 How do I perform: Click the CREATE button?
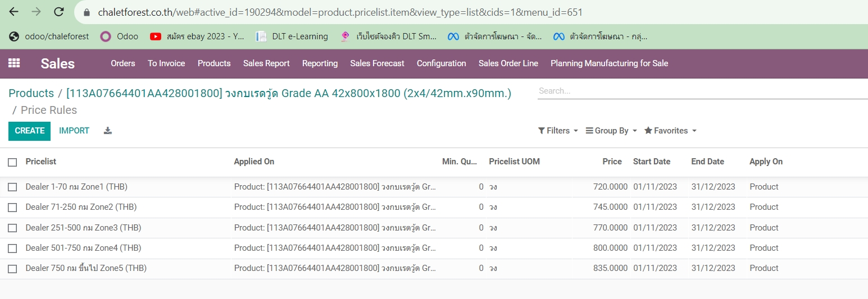pyautogui.click(x=29, y=131)
